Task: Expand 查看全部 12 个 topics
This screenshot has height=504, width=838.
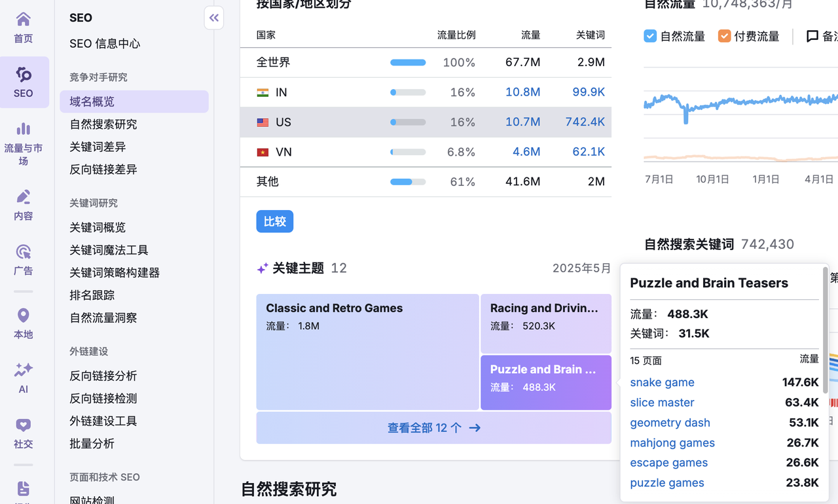Action: (433, 428)
